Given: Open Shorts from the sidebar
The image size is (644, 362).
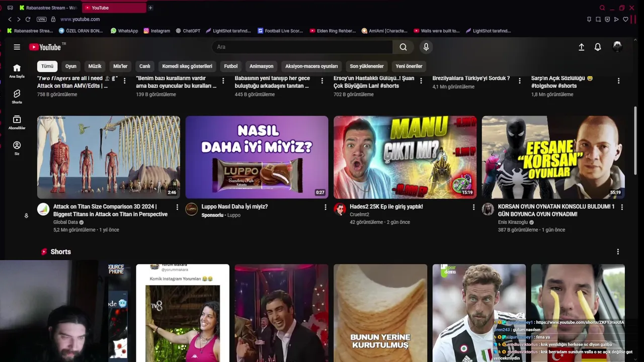Looking at the screenshot, I should pyautogui.click(x=17, y=97).
